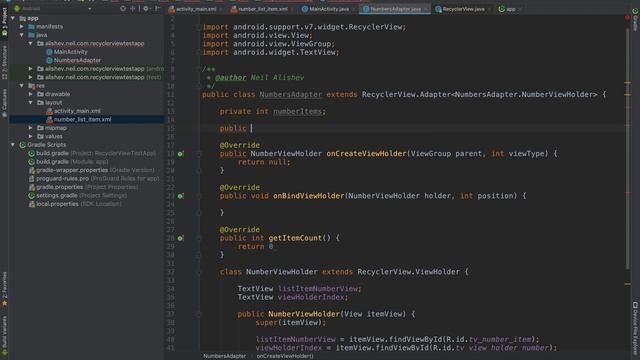Open settings.gradle file
The image size is (640, 360).
point(81,196)
